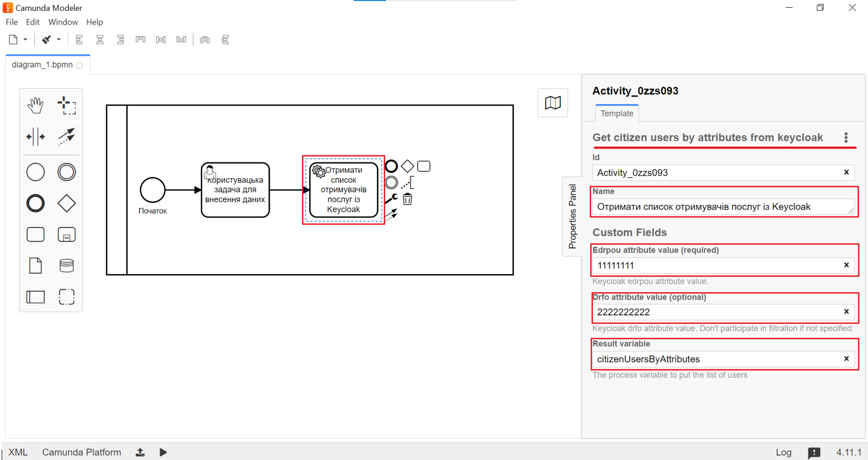Distribute elements vertically in toolbar
This screenshot has height=460, width=868.
coord(225,39)
